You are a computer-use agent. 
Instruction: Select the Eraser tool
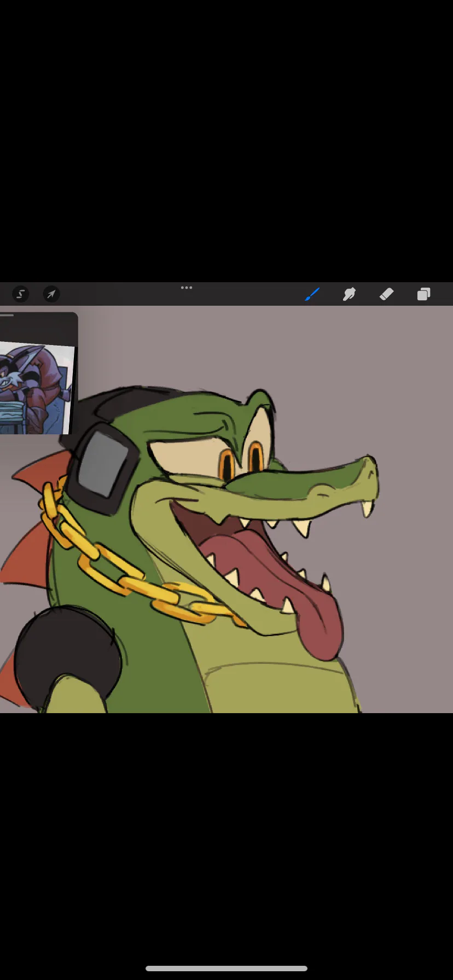(386, 294)
